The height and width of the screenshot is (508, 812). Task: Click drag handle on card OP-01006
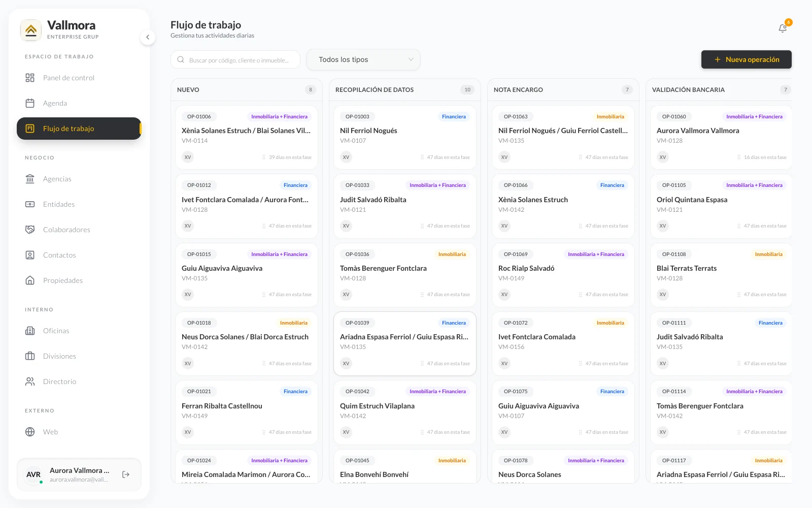pyautogui.click(x=264, y=157)
